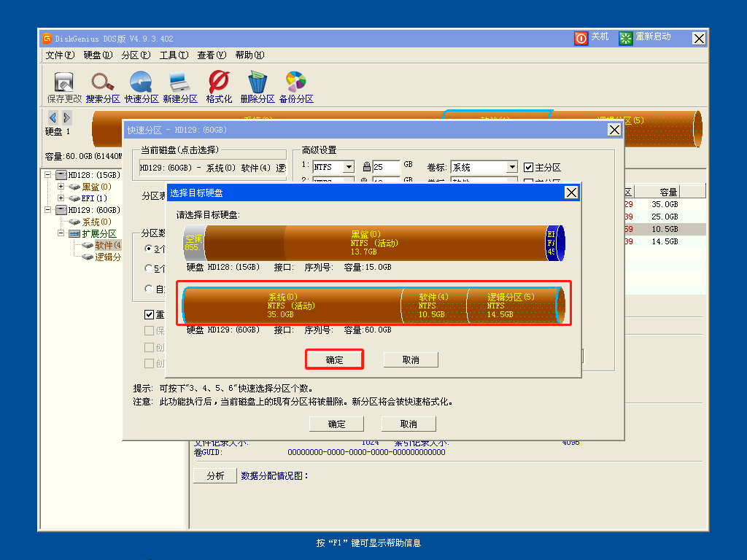Click the DiskGenius logo in title bar

tap(47, 39)
